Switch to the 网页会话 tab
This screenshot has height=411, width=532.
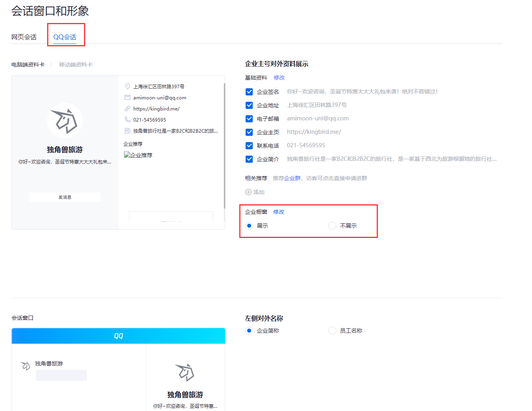click(24, 37)
